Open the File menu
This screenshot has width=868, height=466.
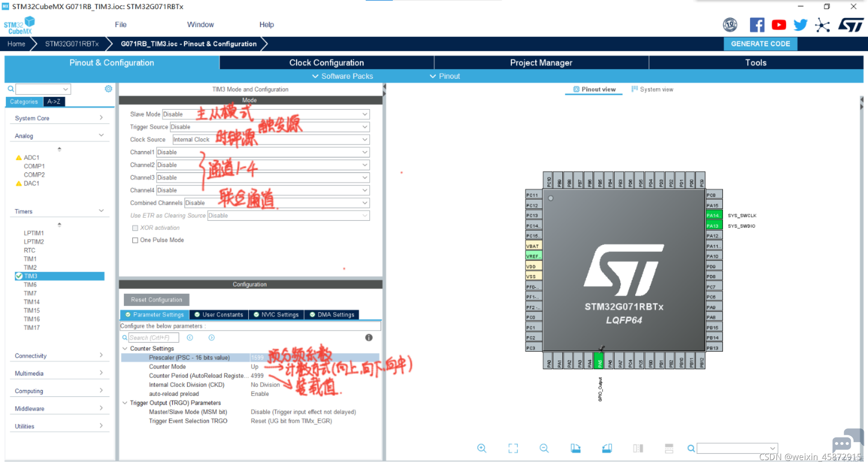121,25
